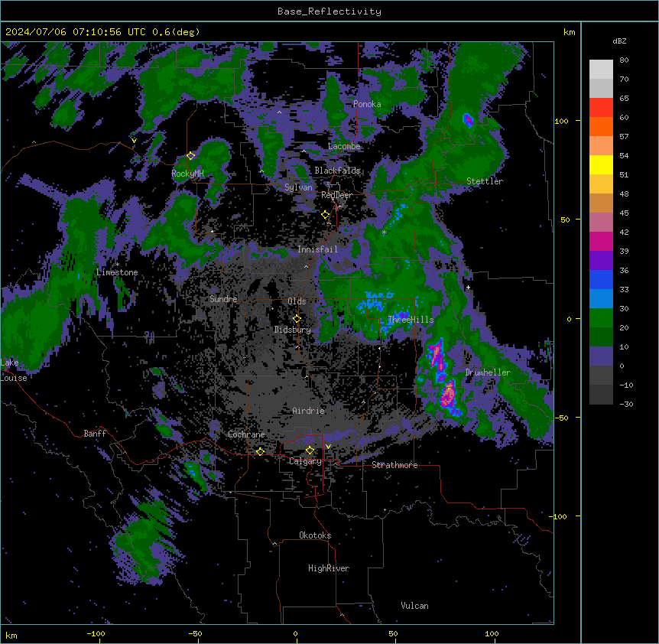This screenshot has height=644, width=659.
Task: Click the red 65 dBZ legend swatch
Action: pos(601,108)
